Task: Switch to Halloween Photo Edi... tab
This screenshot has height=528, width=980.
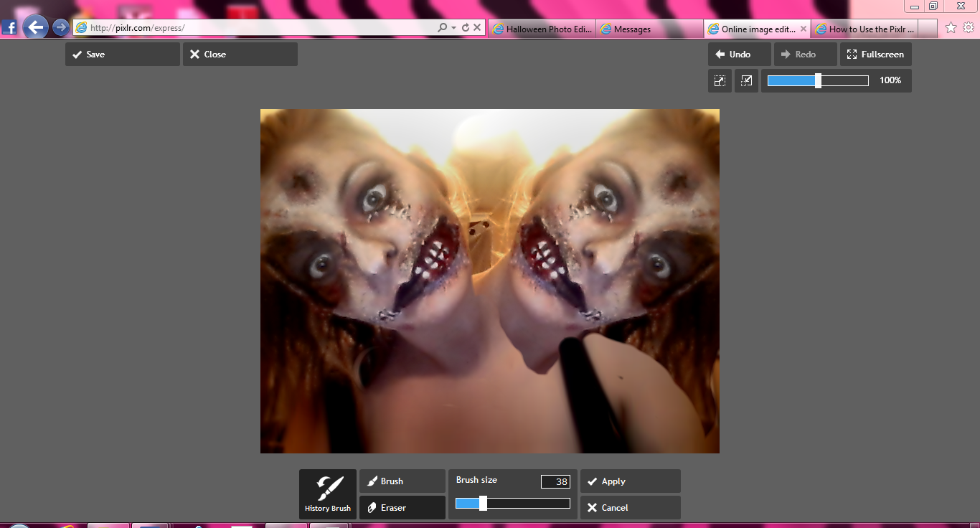Action: (x=542, y=29)
